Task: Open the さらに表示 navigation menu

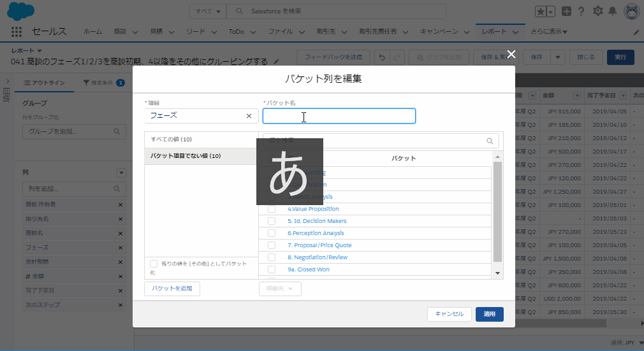Action: pyautogui.click(x=549, y=32)
